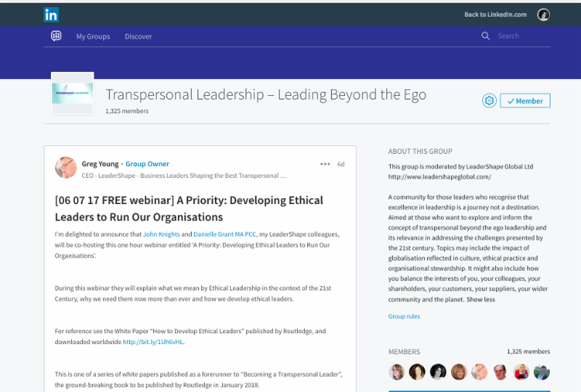Open the bit.ly/1Uh6vHL link
Screen dimensions: 581x392
tap(153, 342)
